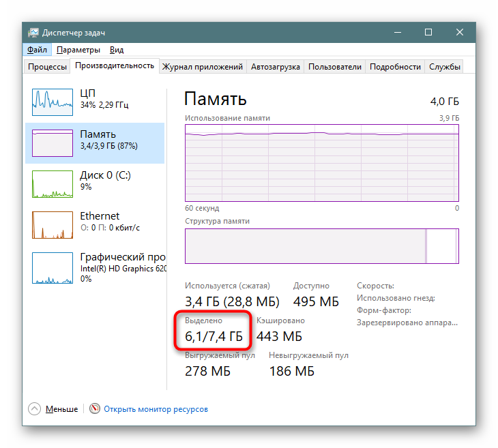The width and height of the screenshot is (498, 448).
Task: Open the Параметры menu
Action: [x=78, y=50]
